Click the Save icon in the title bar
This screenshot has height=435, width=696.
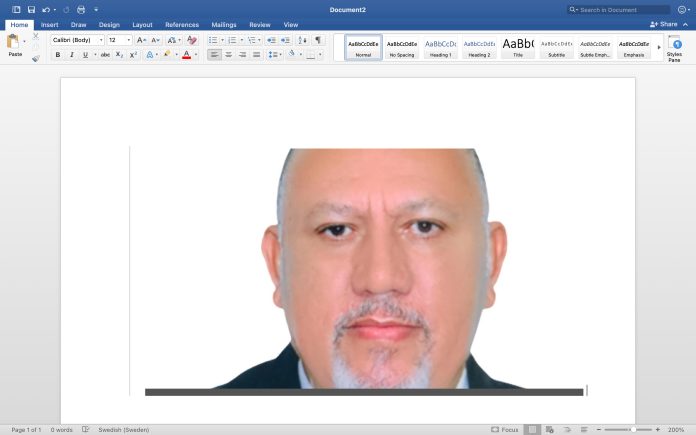31,9
